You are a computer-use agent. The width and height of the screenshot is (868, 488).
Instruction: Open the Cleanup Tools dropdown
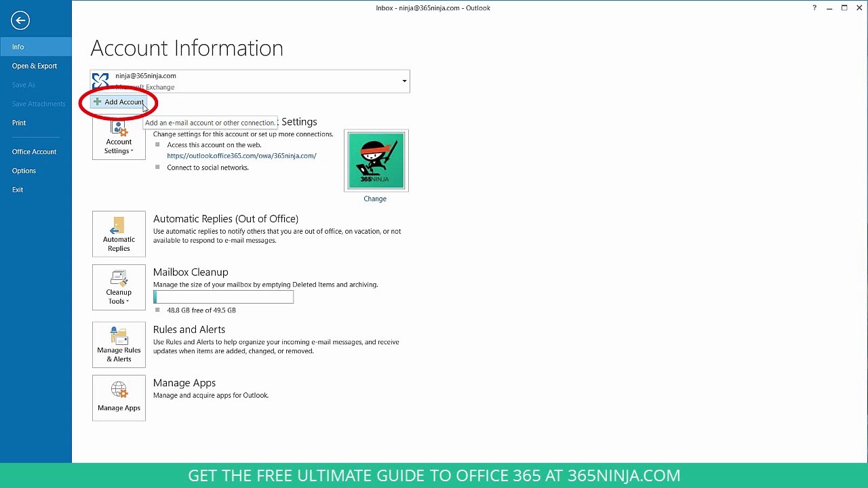pos(119,287)
